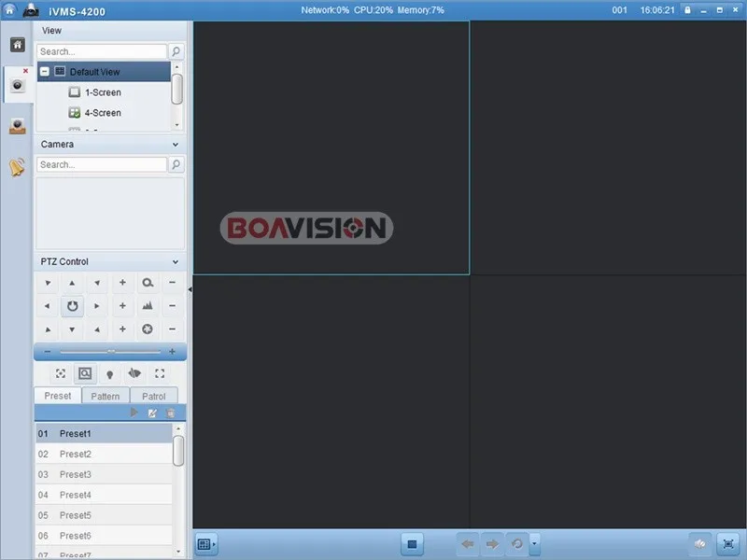This screenshot has width=747, height=560.
Task: Click iris minus button in PTZ control
Action: [173, 329]
